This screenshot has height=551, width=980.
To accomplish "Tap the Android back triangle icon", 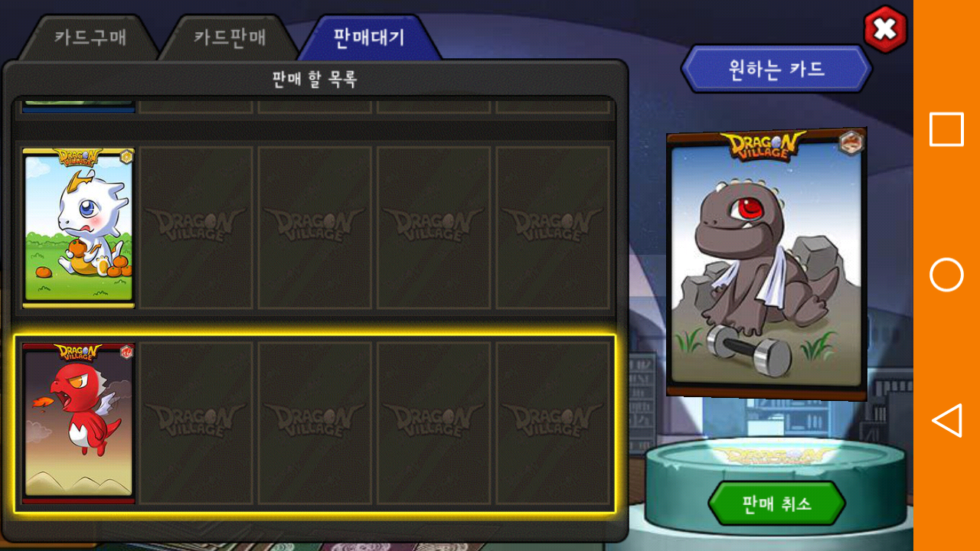I will (x=947, y=420).
